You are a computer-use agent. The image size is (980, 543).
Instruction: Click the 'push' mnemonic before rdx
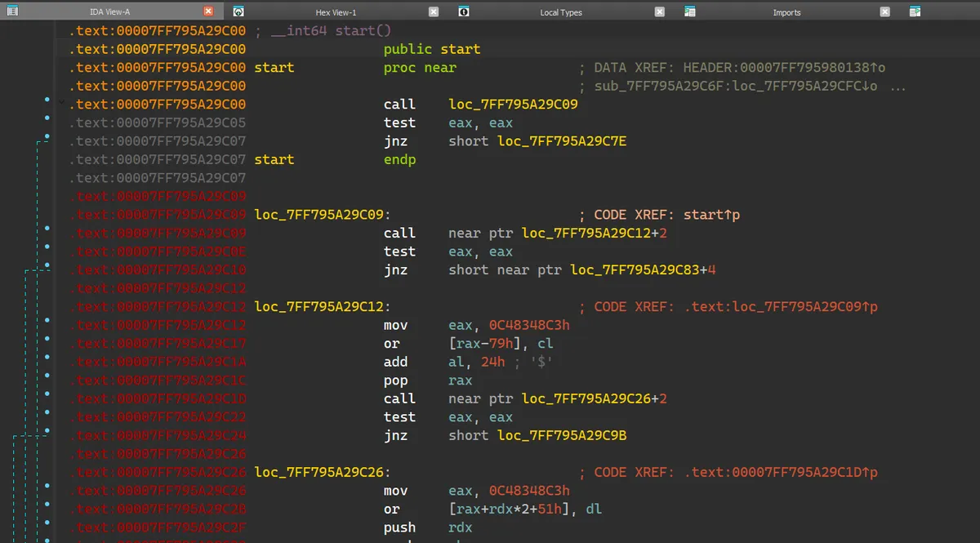[400, 527]
